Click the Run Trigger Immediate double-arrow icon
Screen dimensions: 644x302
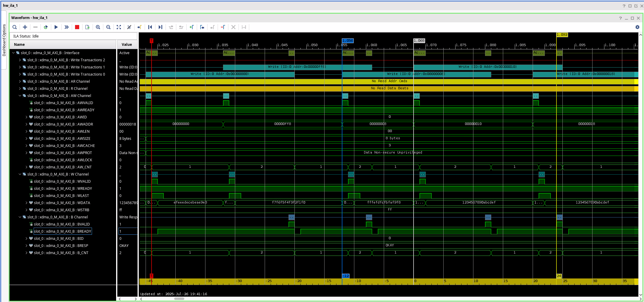[x=67, y=27]
